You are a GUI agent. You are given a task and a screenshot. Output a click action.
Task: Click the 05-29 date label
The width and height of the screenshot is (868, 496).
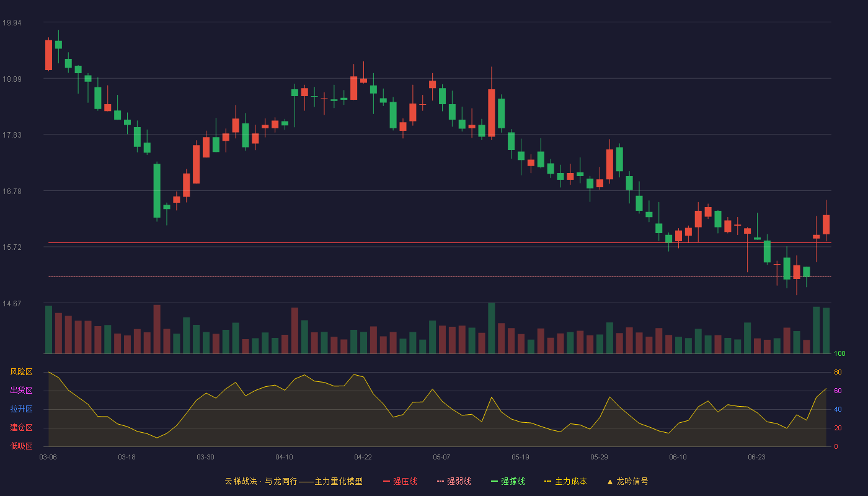point(599,457)
